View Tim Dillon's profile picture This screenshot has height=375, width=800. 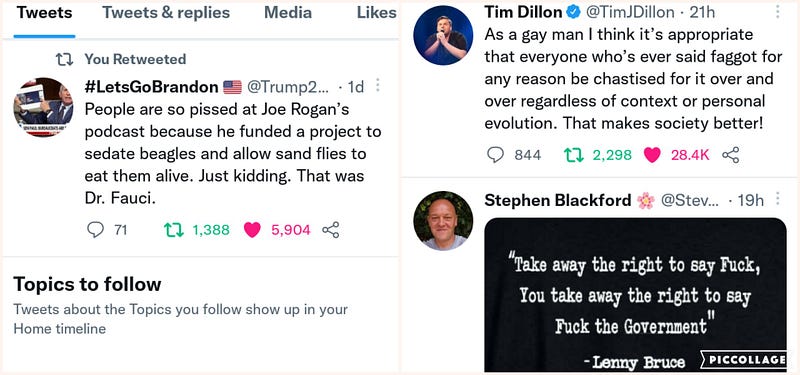443,35
